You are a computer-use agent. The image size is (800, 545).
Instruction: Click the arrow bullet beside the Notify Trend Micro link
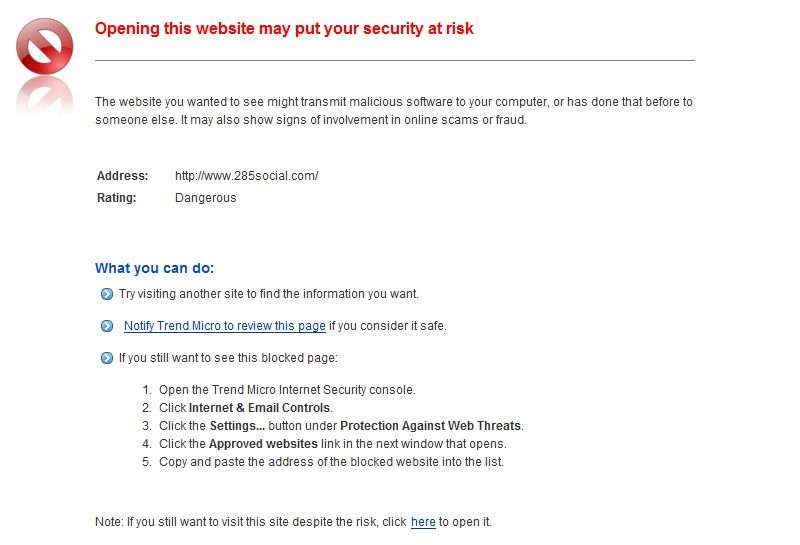pyautogui.click(x=107, y=326)
